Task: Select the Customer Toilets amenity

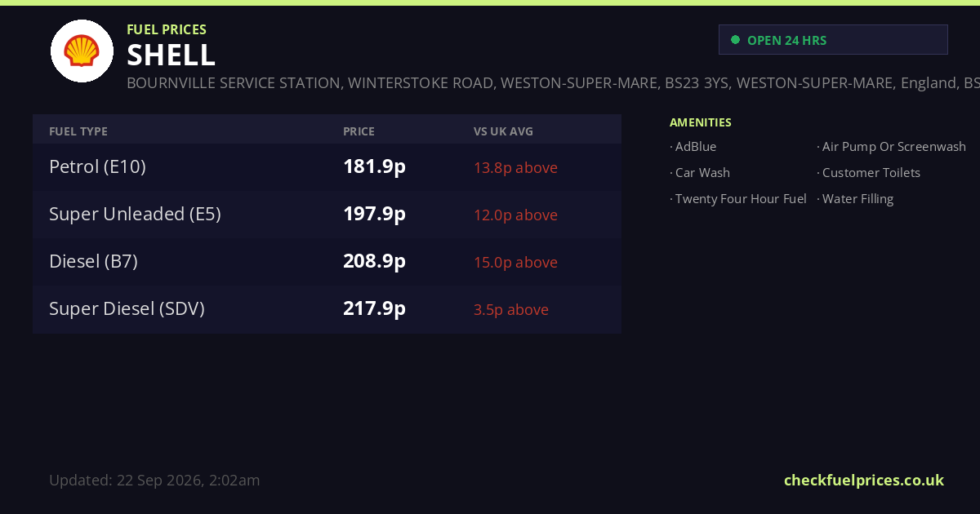Action: 868,173
